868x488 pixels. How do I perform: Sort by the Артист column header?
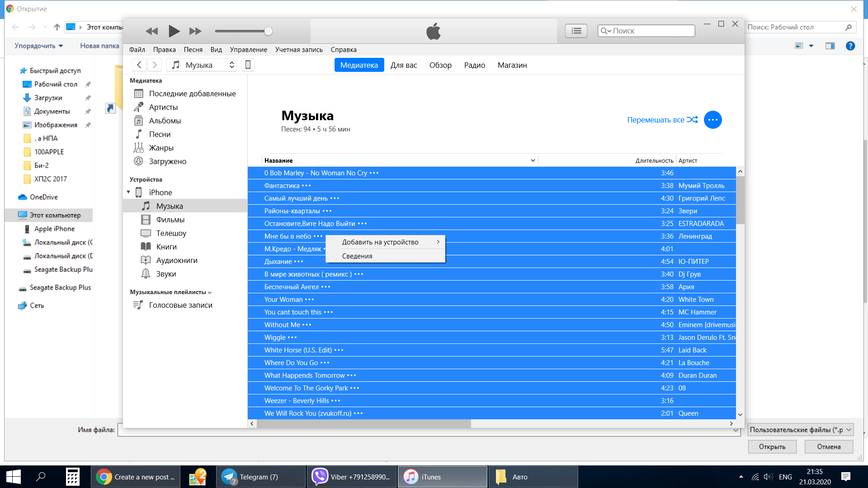click(x=688, y=160)
